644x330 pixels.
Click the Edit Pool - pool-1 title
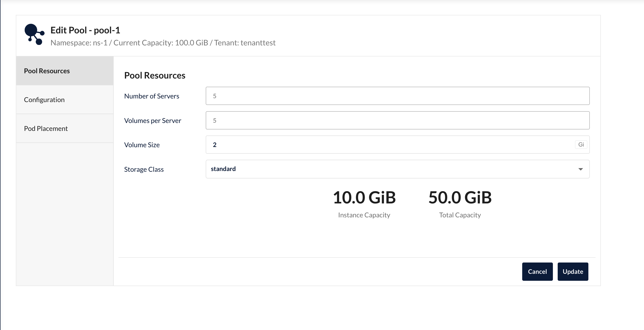pos(85,30)
